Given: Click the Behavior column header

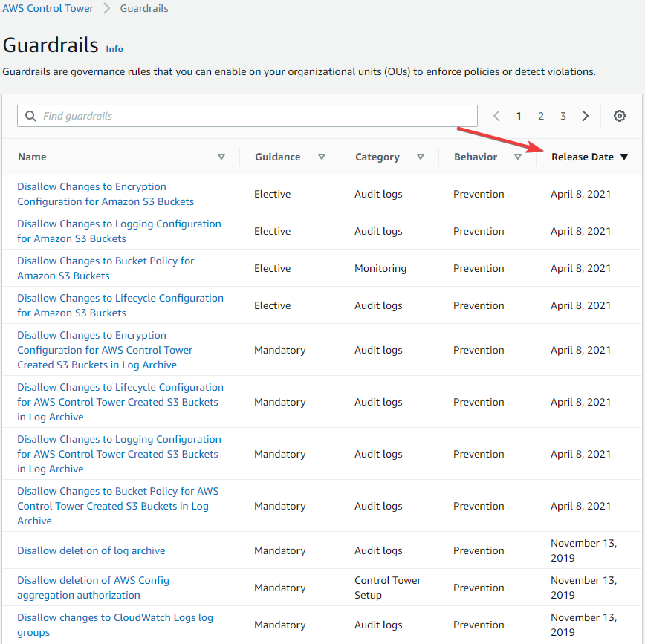Looking at the screenshot, I should (x=476, y=157).
